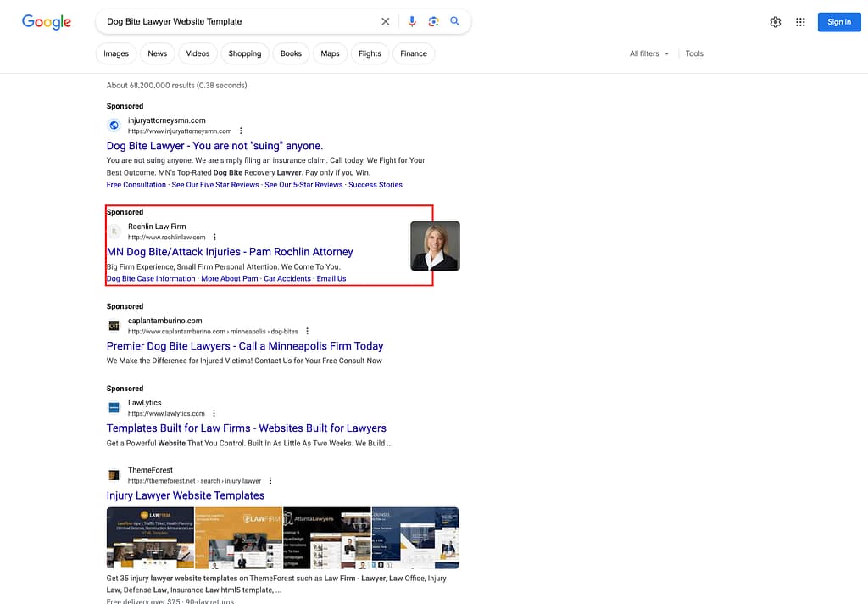
Task: Open the settings gear icon
Action: [x=776, y=22]
